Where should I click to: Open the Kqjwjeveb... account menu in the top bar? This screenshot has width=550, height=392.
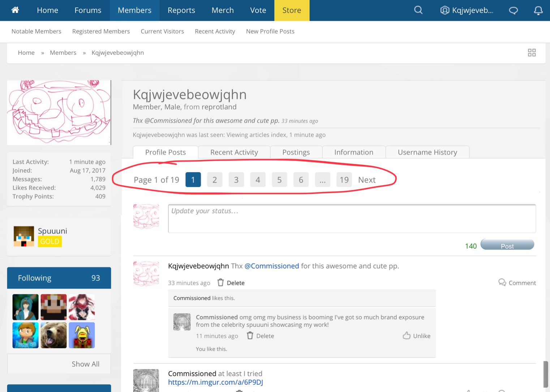pyautogui.click(x=467, y=10)
